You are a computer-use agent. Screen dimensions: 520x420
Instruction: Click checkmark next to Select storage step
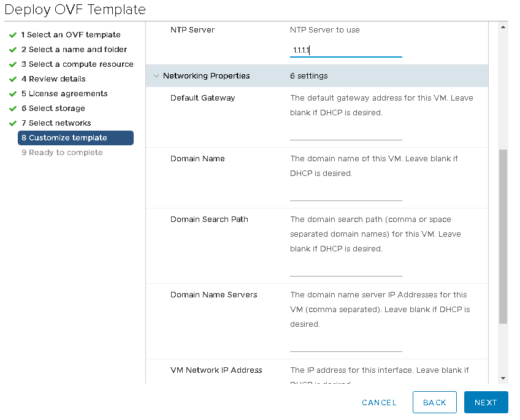pos(13,109)
